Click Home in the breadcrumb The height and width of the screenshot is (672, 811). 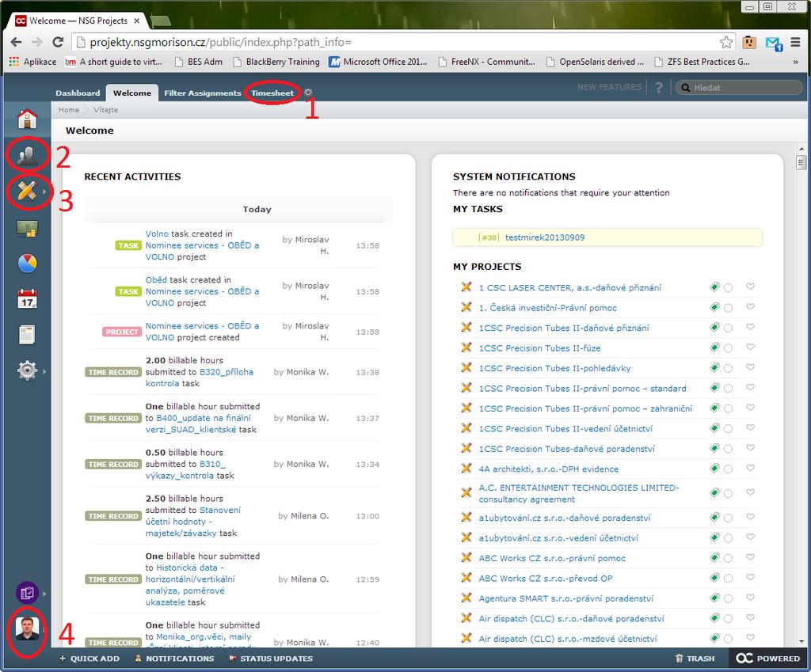click(x=69, y=109)
